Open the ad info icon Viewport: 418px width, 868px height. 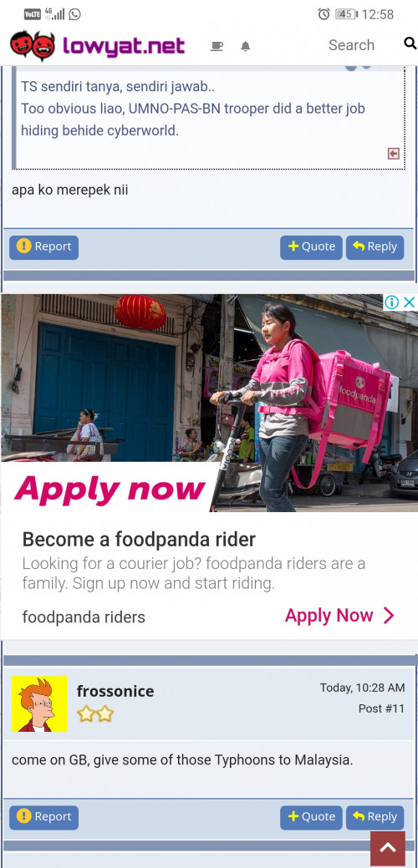click(x=391, y=302)
